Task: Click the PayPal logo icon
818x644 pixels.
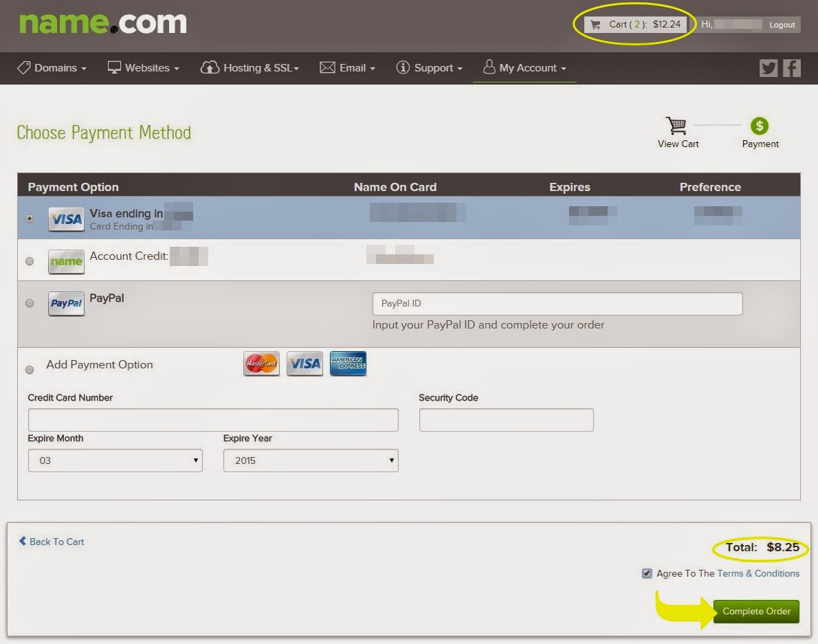Action: [x=66, y=304]
